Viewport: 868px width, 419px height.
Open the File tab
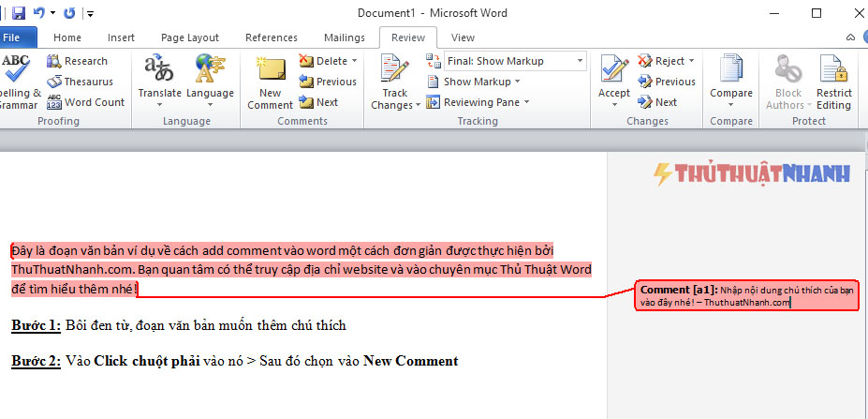(x=17, y=37)
